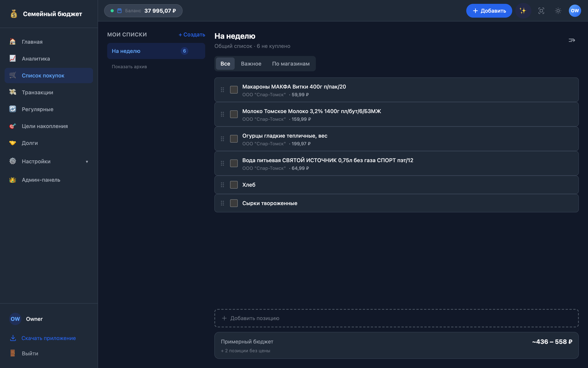Click the 199,97 ₽ price text

point(301,144)
